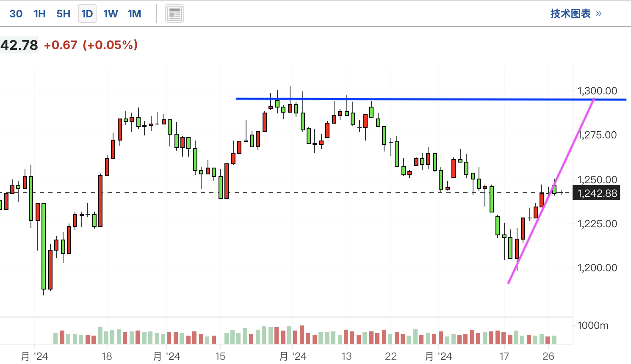Image resolution: width=631 pixels, height=364 pixels.
Task: Click the 1,275.00 price axis label
Action: click(x=597, y=135)
